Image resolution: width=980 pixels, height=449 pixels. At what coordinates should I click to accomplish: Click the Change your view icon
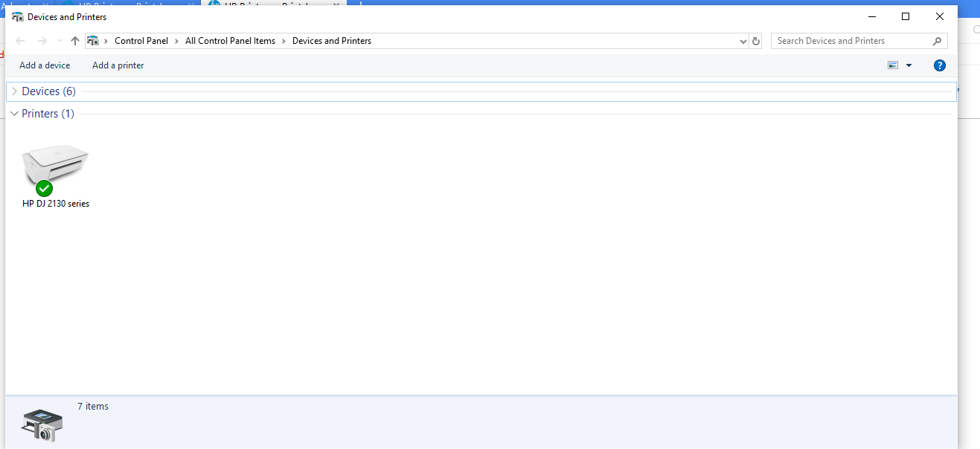893,65
